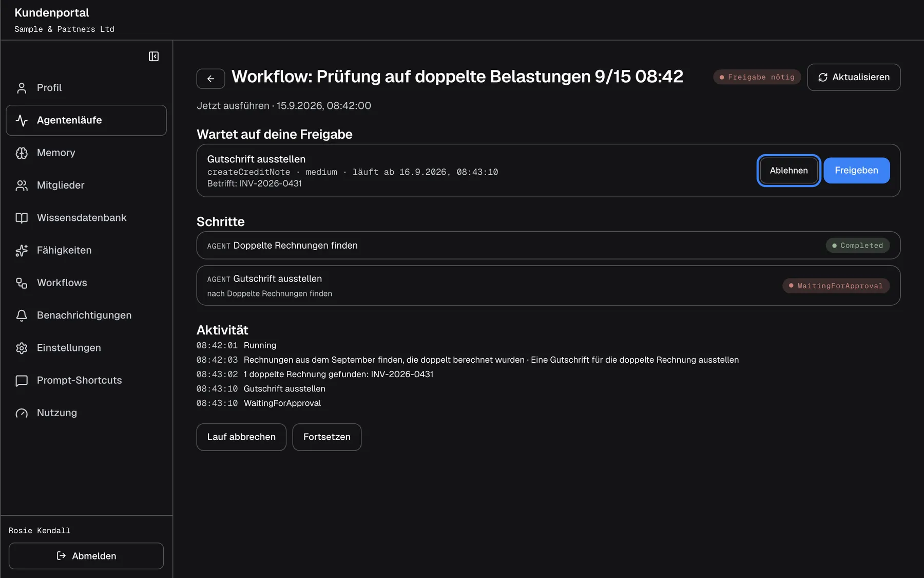This screenshot has height=578, width=924.
Task: Click nach Doppelte Rechnungen finden subtitle
Action: 269,293
